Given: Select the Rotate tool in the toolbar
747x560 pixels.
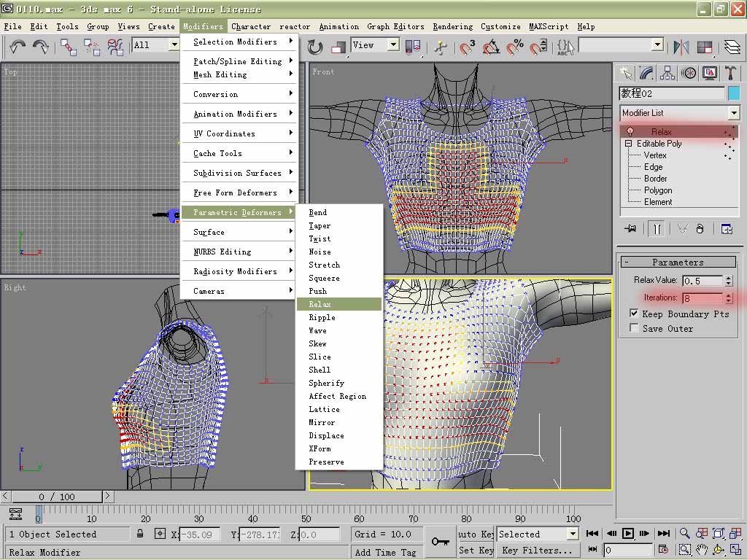Looking at the screenshot, I should pyautogui.click(x=314, y=47).
